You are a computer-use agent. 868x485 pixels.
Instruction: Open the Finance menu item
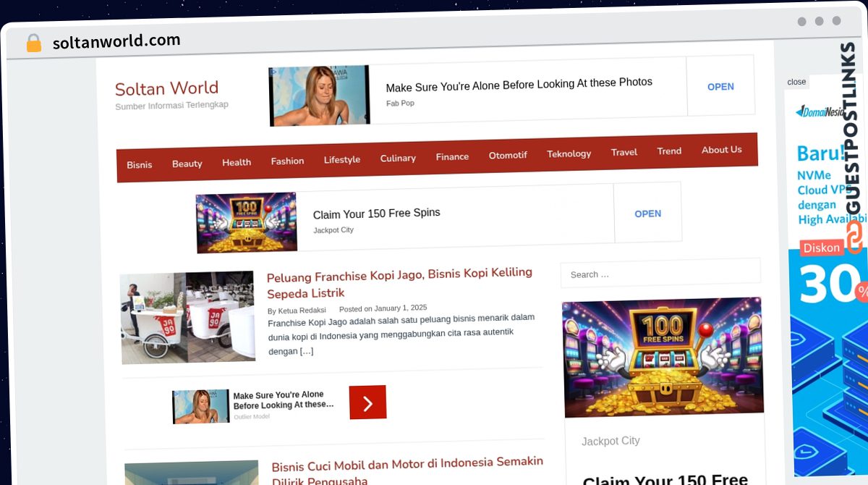(452, 156)
